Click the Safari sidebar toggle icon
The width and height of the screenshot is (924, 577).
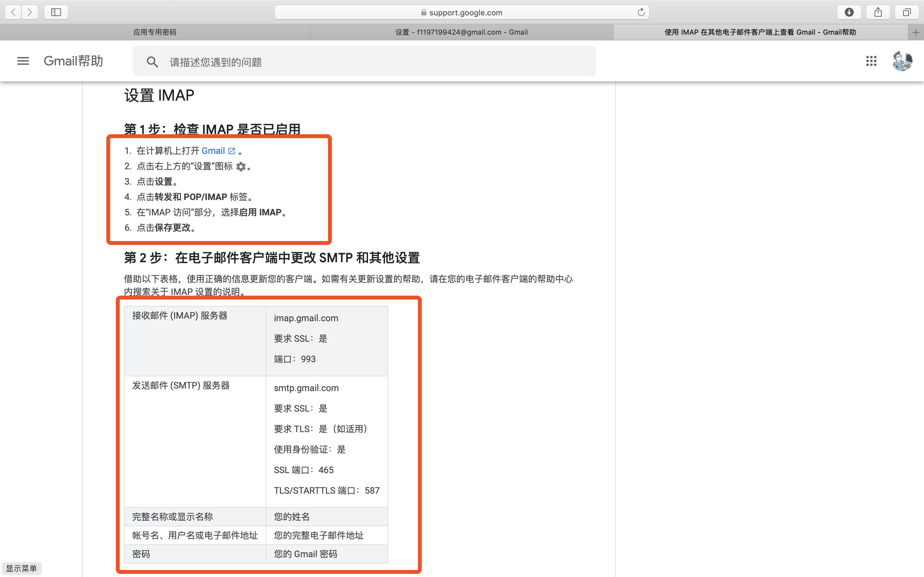(56, 12)
